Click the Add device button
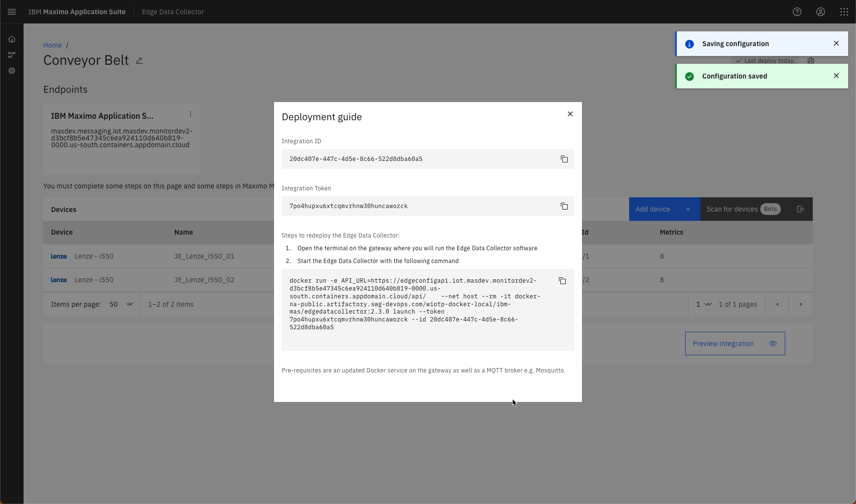 pos(664,209)
